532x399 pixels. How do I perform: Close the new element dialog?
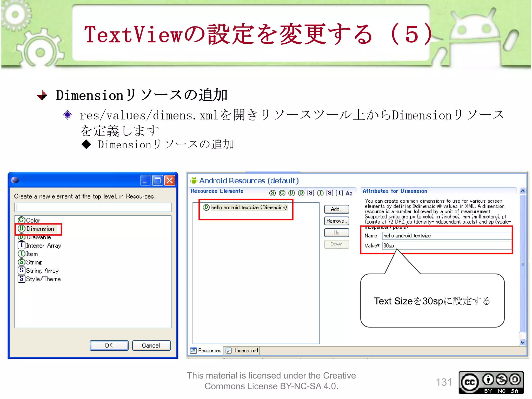170,180
